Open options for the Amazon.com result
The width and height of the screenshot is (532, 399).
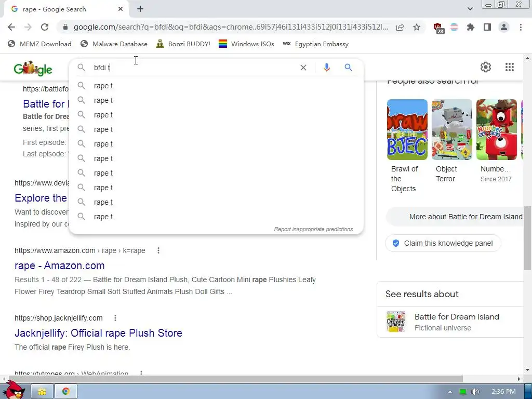[158, 250]
